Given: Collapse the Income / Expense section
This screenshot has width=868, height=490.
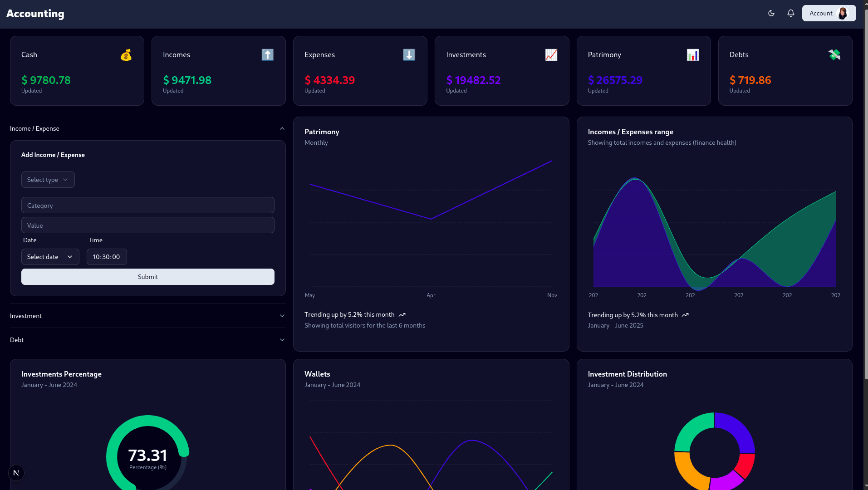Looking at the screenshot, I should pos(282,128).
